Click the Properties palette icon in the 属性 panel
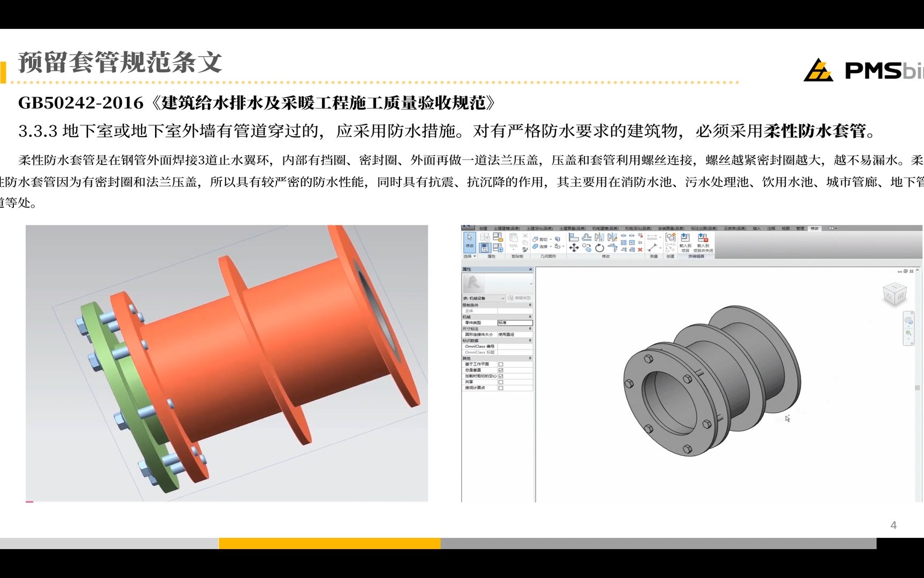Screen dimensions: 924x578 [485, 248]
